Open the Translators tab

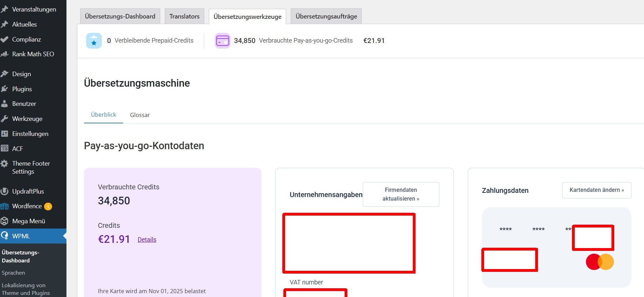click(184, 16)
